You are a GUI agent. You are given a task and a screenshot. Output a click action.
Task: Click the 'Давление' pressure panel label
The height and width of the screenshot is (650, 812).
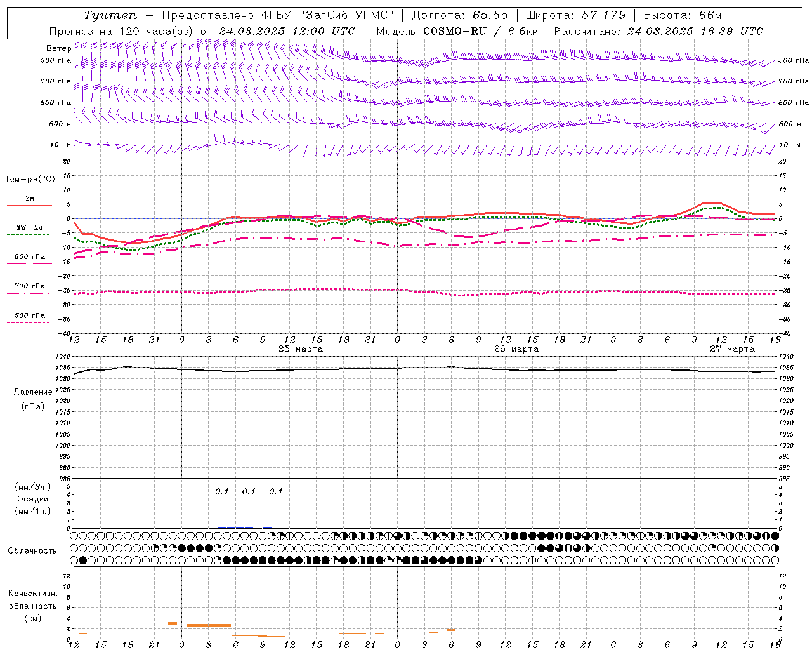tap(32, 392)
